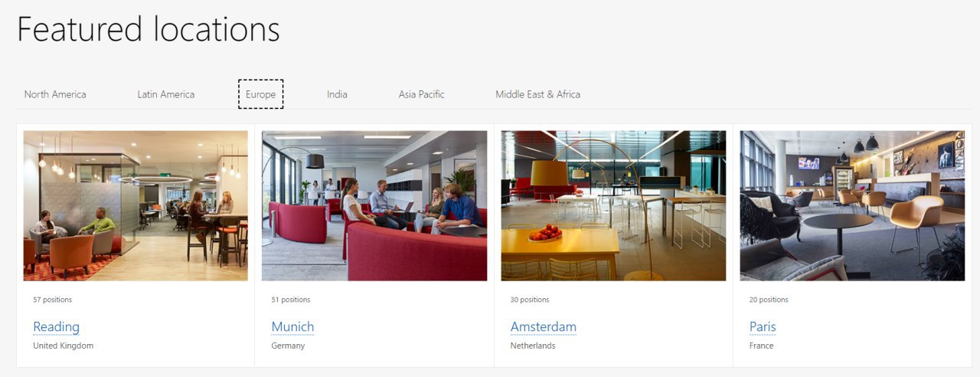Click the United Kingdom country text
Viewport: 980px width, 377px height.
63,346
